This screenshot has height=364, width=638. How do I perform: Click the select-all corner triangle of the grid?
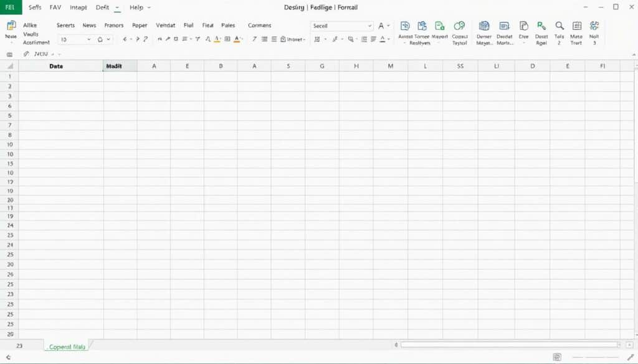10,66
